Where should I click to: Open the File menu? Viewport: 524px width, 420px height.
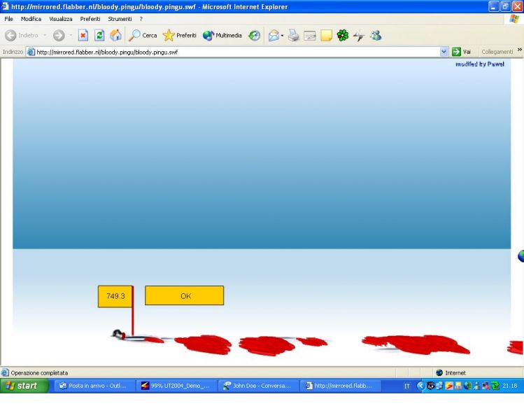[8, 19]
